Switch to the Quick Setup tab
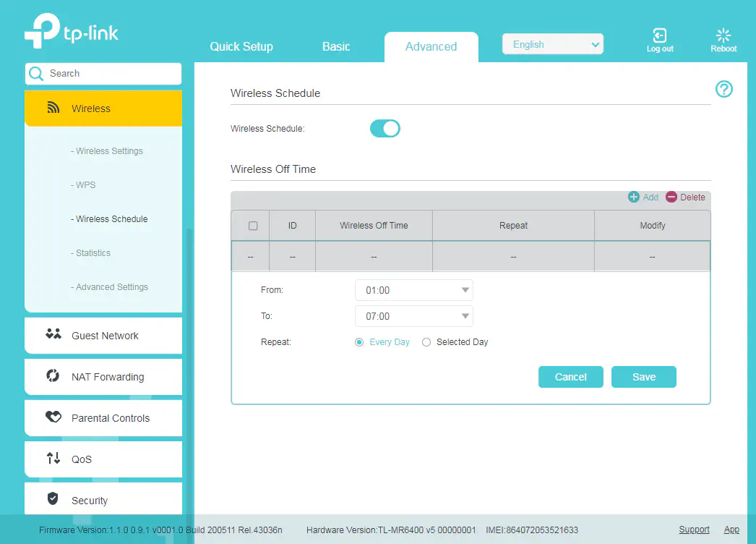The image size is (756, 544). point(241,46)
